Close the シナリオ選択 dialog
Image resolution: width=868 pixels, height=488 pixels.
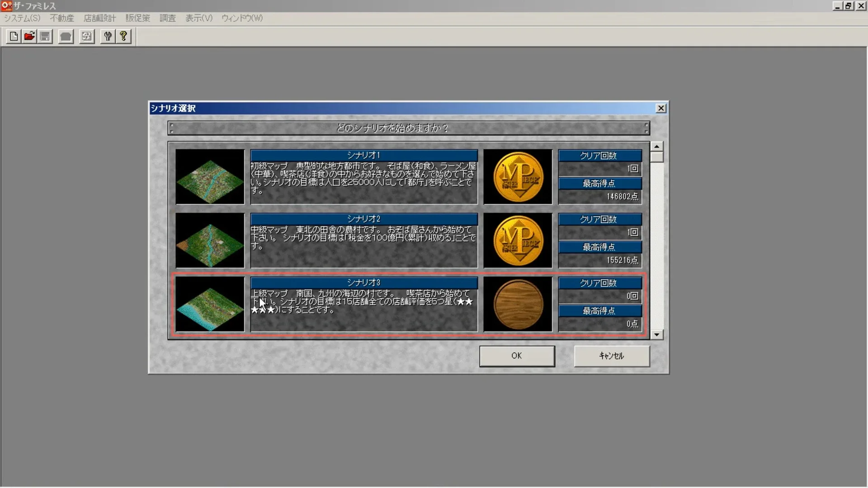[x=661, y=108]
